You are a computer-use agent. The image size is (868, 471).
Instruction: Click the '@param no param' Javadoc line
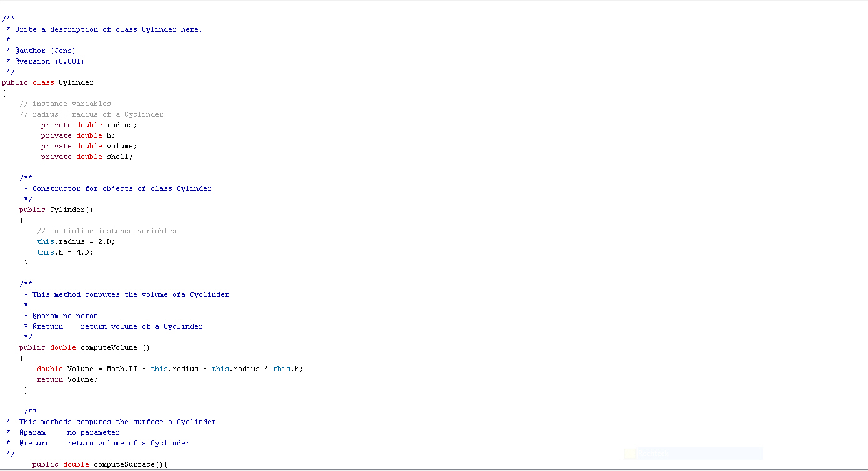[x=65, y=316]
